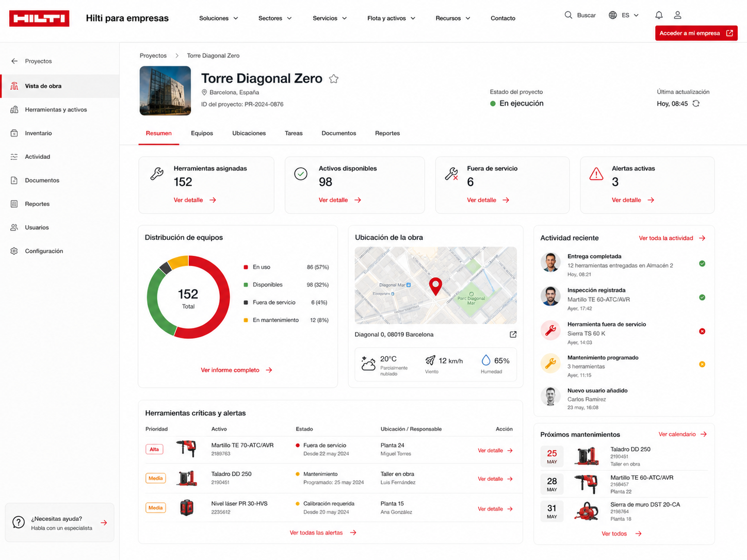The width and height of the screenshot is (747, 560).
Task: Click the help question mark icon
Action: [x=19, y=522]
